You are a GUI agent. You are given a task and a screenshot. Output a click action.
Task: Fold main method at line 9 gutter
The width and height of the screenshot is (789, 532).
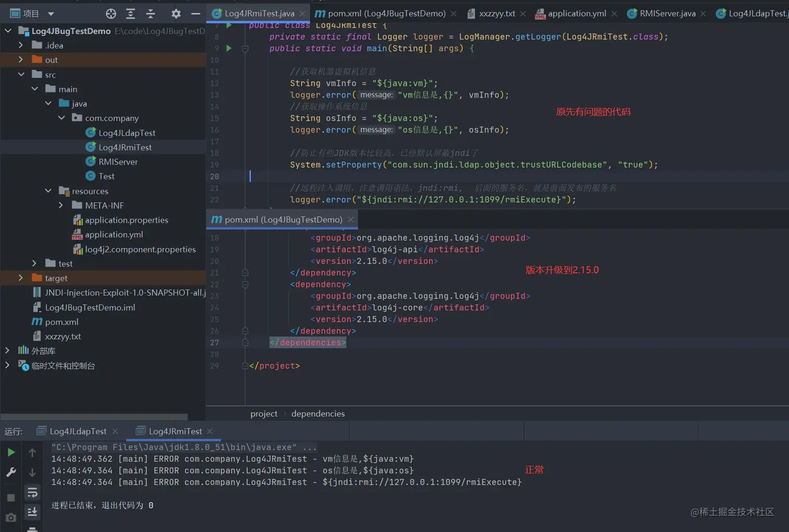pyautogui.click(x=245, y=49)
